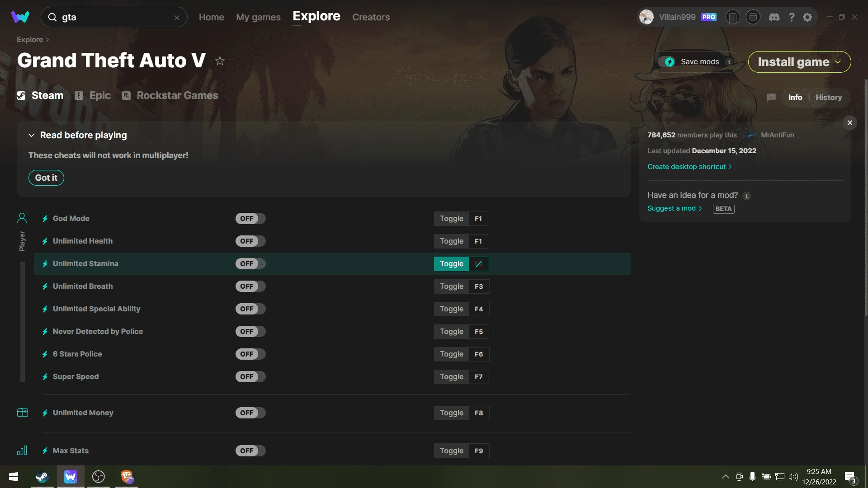Clear the search field with X
Viewport: 868px width, 488px height.
177,17
